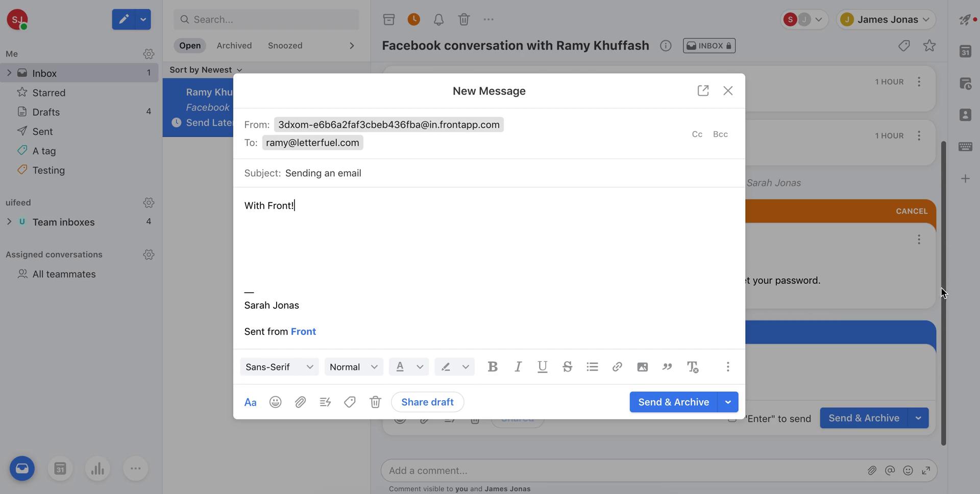980x494 pixels.
Task: Open contacts panel in right sidebar
Action: coord(965,115)
